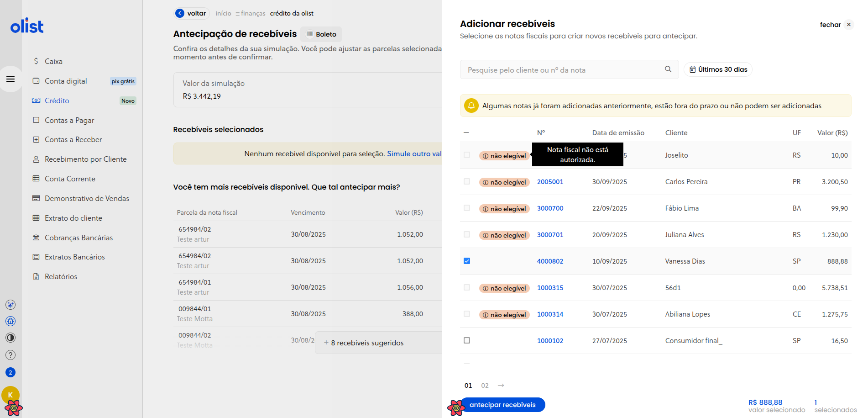Toggle the contrast theme icon
This screenshot has height=418, width=868.
point(10,338)
